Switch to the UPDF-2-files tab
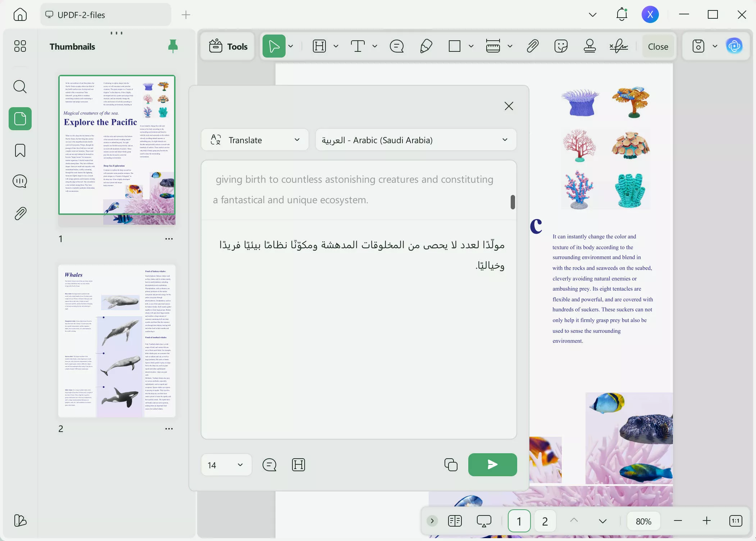Viewport: 756px width, 541px height. click(106, 15)
